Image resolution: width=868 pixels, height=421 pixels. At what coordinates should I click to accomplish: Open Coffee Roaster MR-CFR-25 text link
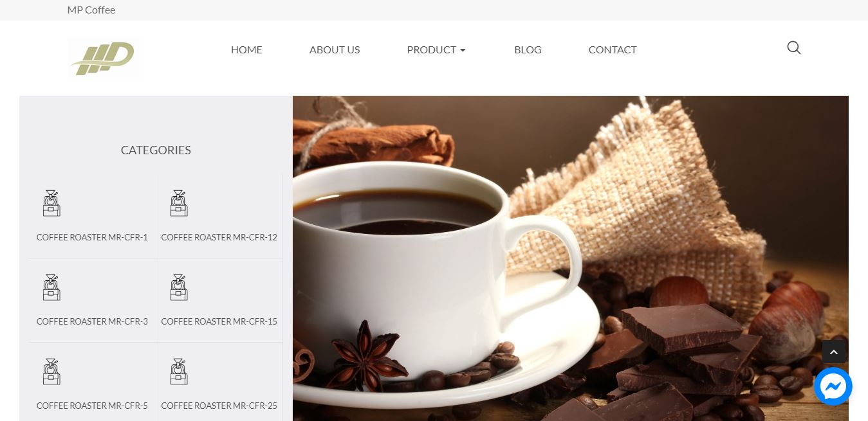point(219,406)
